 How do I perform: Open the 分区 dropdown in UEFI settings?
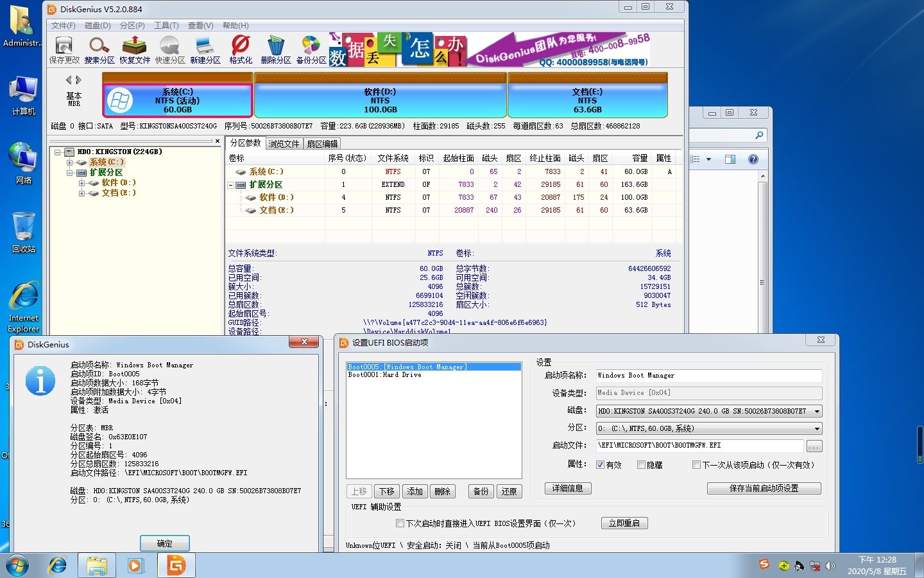pyautogui.click(x=708, y=428)
